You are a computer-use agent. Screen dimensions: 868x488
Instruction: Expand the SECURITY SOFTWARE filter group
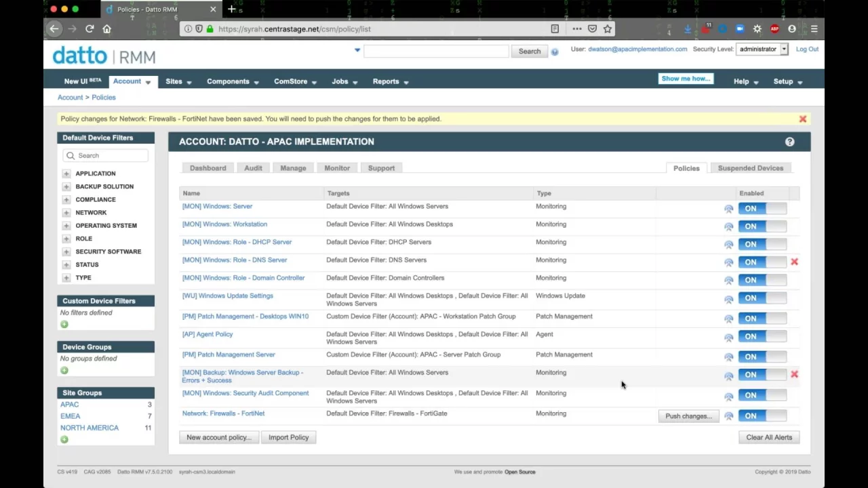click(x=66, y=251)
